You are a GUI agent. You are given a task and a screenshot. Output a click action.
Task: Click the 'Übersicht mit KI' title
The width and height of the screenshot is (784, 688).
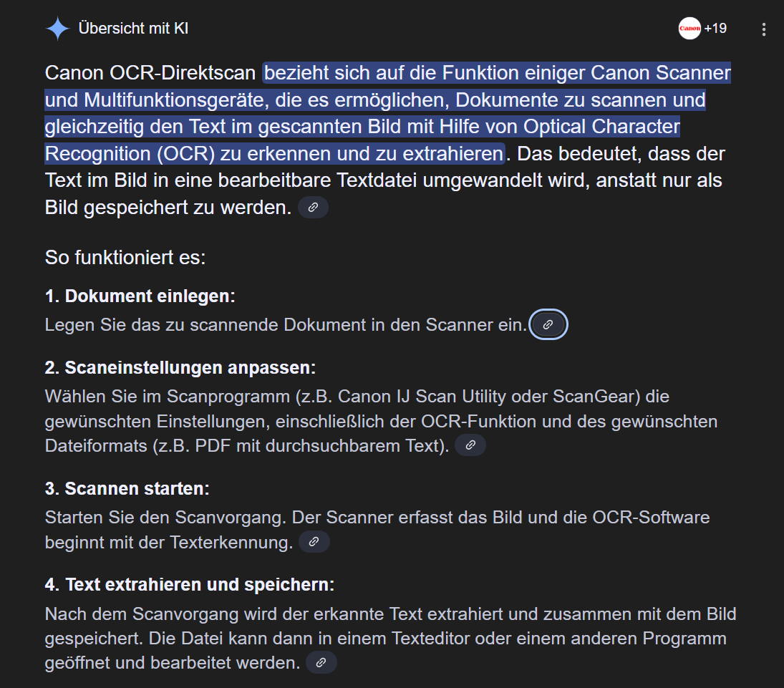(133, 29)
